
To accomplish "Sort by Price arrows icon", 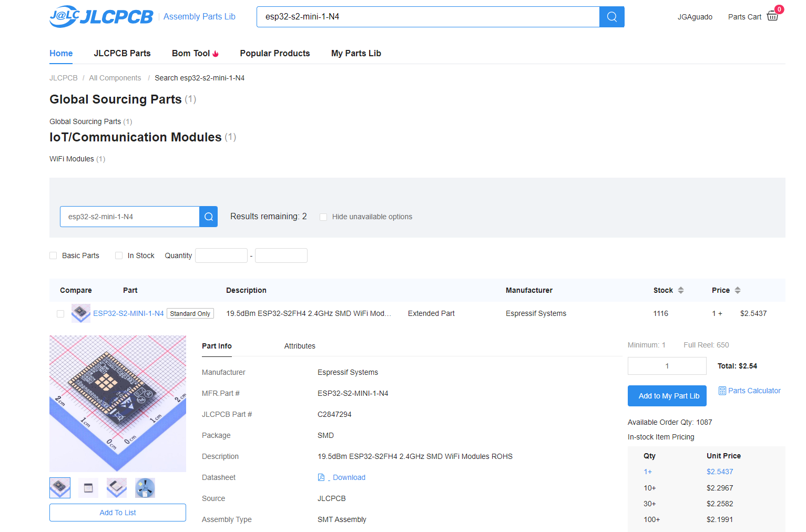I will [738, 290].
